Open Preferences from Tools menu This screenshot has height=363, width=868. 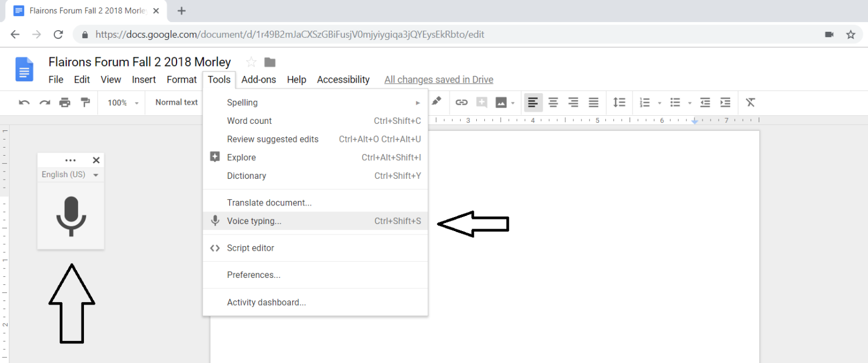click(x=315, y=275)
